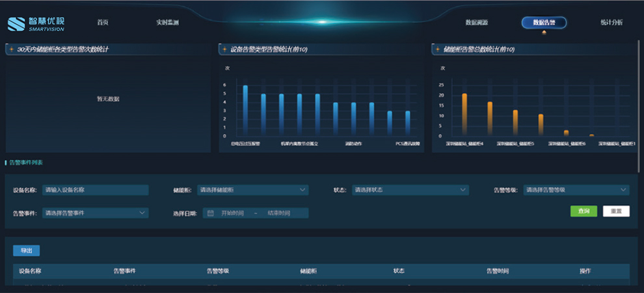Viewport: 644px width, 293px height.
Task: Open the 储能柜 dropdown
Action: coord(253,190)
